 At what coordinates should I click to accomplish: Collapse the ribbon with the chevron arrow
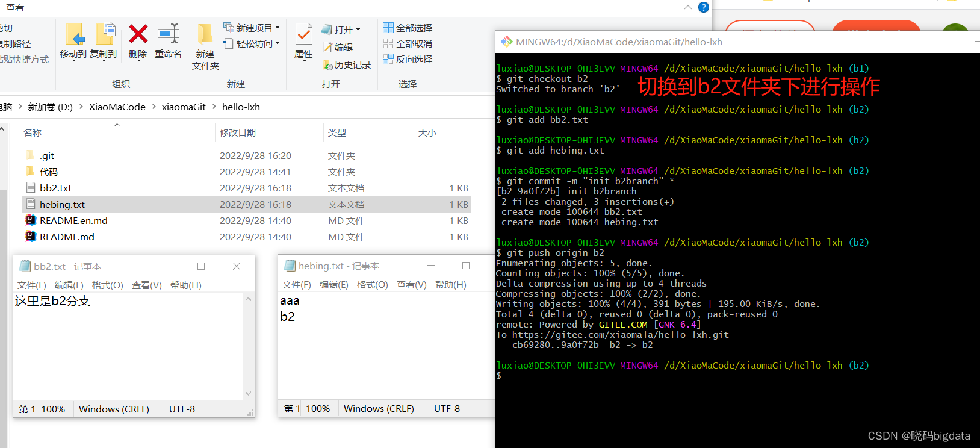click(x=688, y=7)
